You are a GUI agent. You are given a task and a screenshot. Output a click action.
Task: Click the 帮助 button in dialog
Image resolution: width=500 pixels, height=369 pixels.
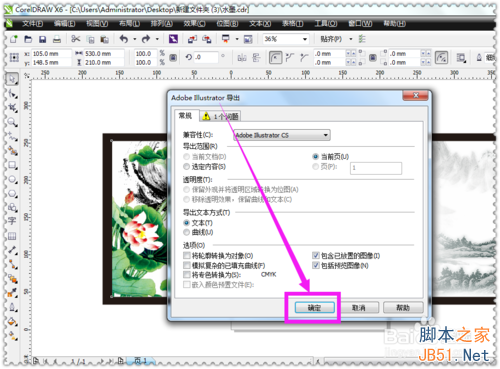coord(403,308)
